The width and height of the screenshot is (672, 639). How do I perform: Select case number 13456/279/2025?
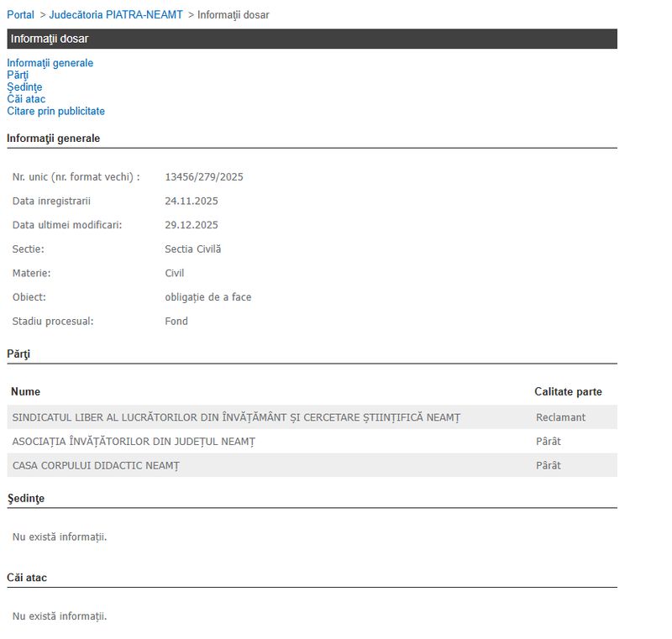pyautogui.click(x=204, y=177)
